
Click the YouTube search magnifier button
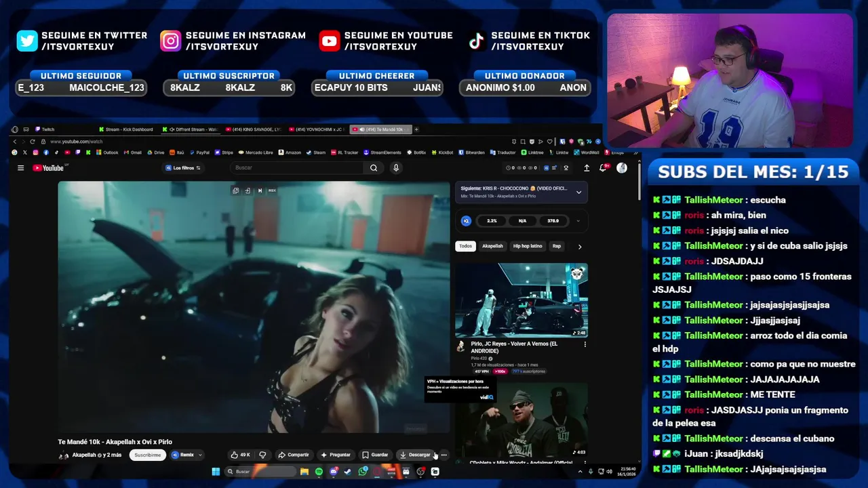(x=374, y=168)
